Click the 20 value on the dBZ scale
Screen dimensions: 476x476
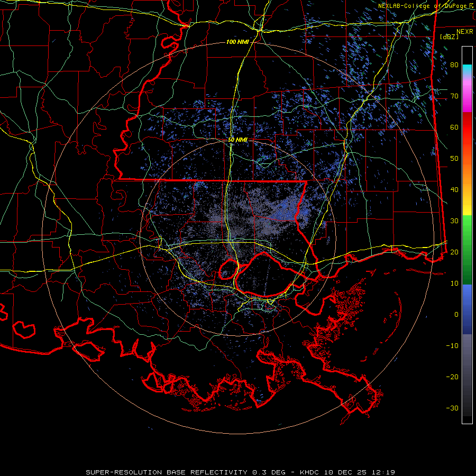[454, 252]
